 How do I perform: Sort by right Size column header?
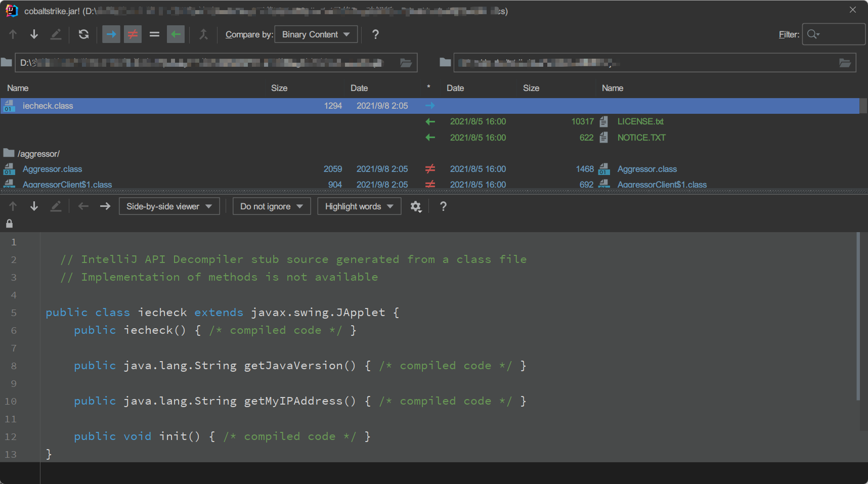pyautogui.click(x=531, y=88)
